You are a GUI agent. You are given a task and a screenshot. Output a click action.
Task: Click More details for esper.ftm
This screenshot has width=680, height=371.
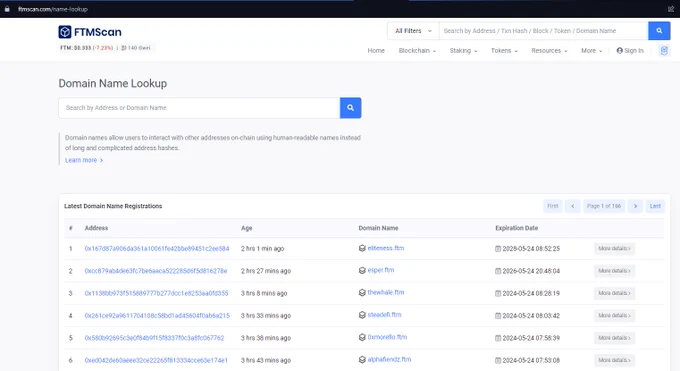(615, 271)
